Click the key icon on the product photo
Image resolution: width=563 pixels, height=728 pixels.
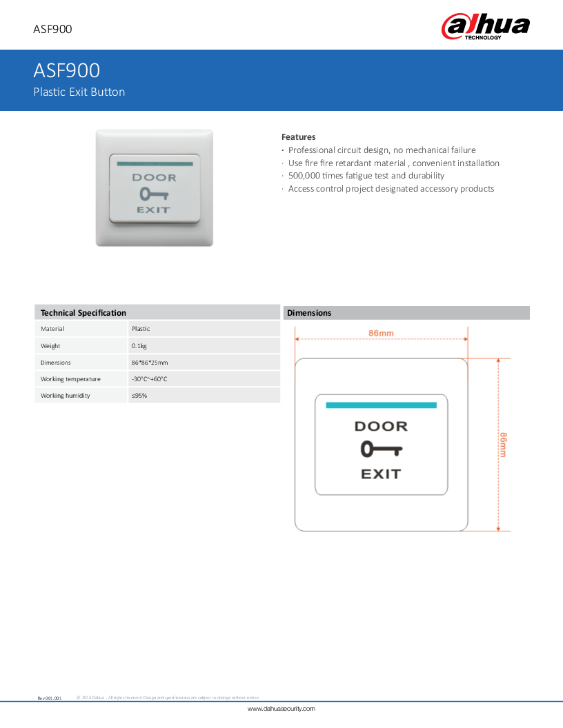(155, 194)
